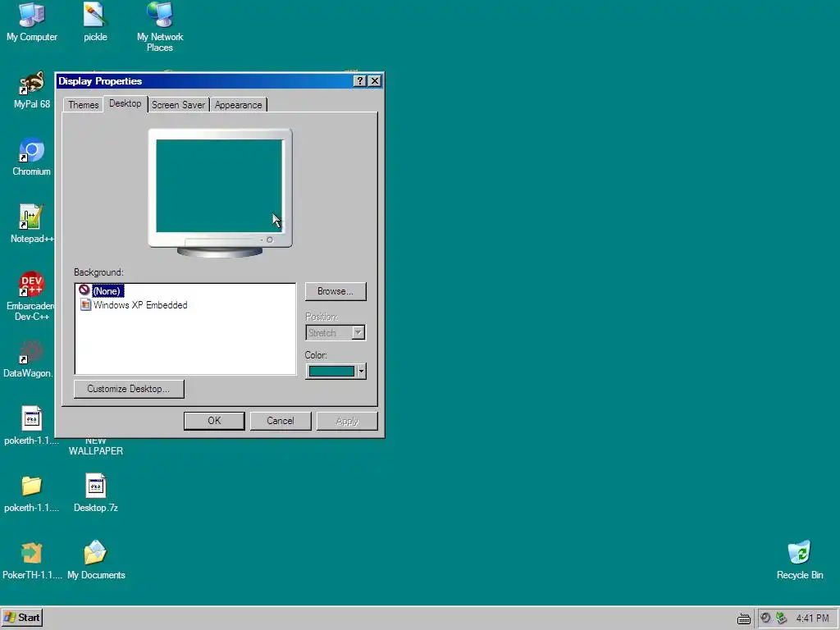
Task: Confirm with the OK button
Action: [x=214, y=421]
